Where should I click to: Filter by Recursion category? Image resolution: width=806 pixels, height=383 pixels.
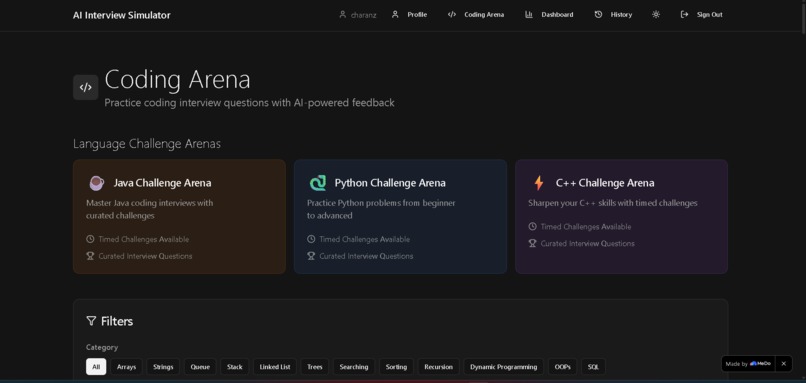438,367
